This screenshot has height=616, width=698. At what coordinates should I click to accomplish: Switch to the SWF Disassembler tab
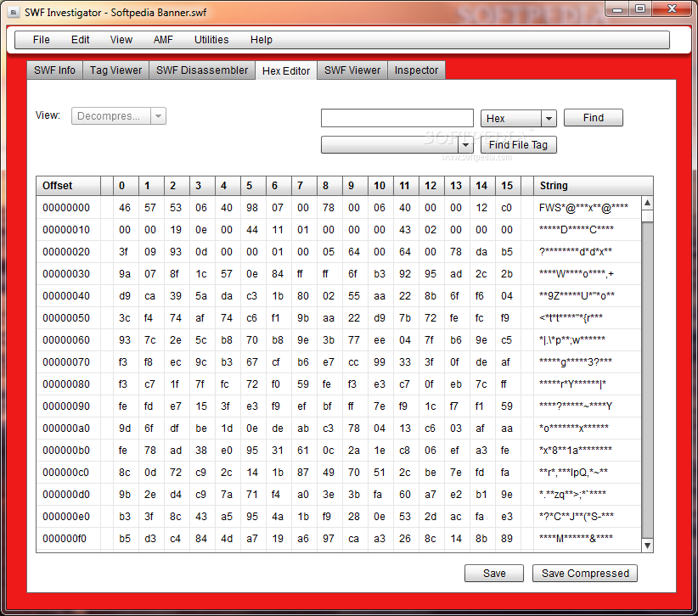(x=202, y=70)
